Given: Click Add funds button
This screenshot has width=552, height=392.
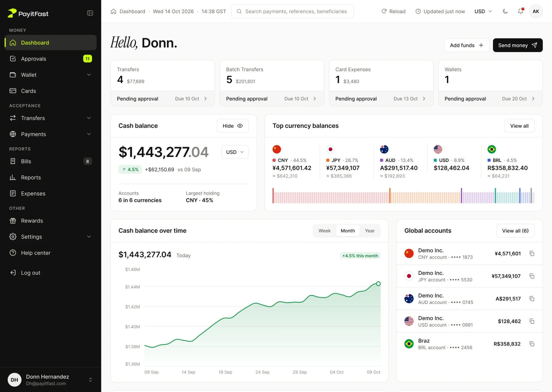Looking at the screenshot, I should (467, 45).
